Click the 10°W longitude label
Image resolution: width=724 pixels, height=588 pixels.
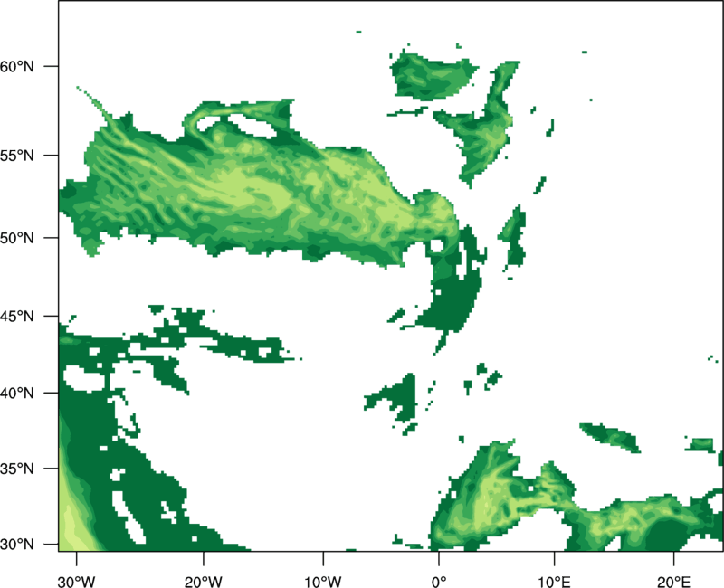click(323, 582)
